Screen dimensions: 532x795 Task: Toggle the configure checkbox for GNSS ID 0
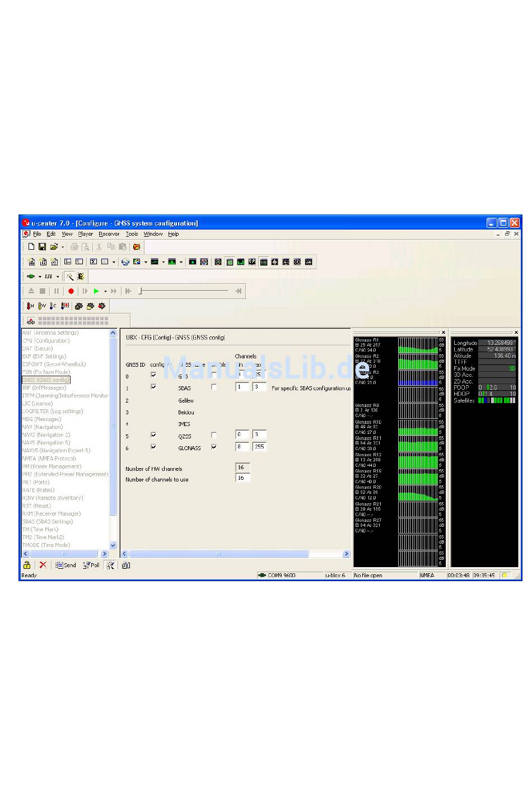(x=153, y=375)
